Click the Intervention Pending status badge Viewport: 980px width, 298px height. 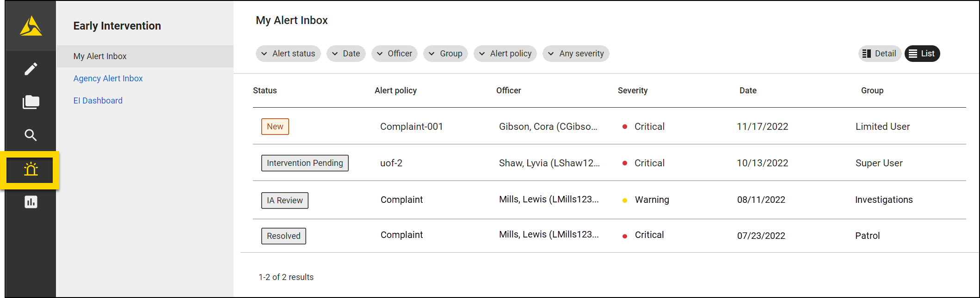[305, 163]
